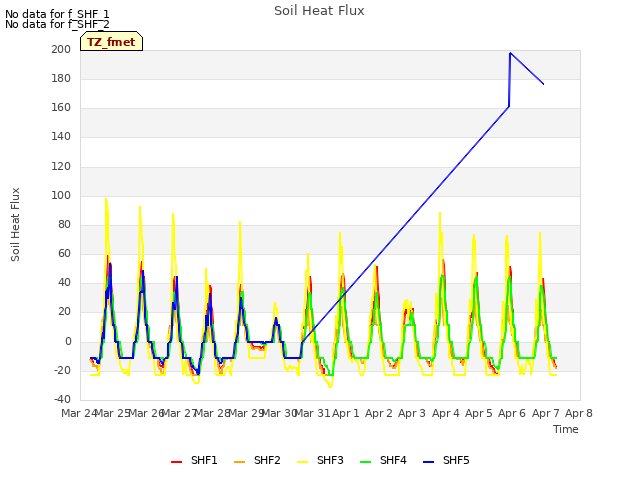This screenshot has height=480, width=640.
Task: Click the Time axis label
Action: (566, 429)
